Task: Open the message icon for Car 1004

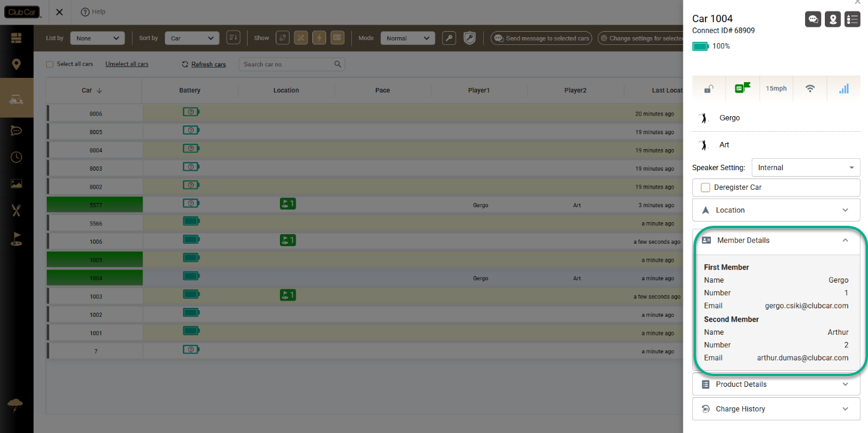Action: click(x=813, y=19)
